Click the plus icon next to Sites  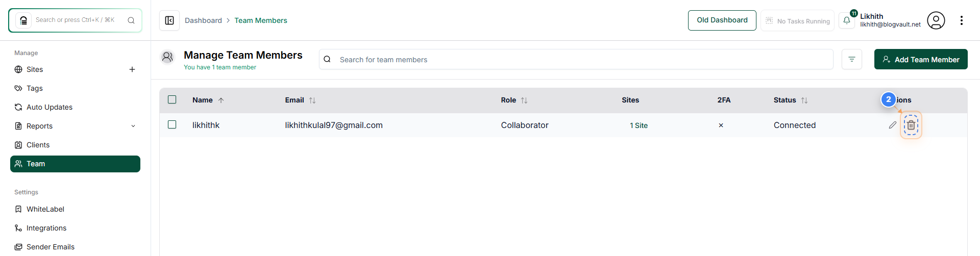[132, 69]
